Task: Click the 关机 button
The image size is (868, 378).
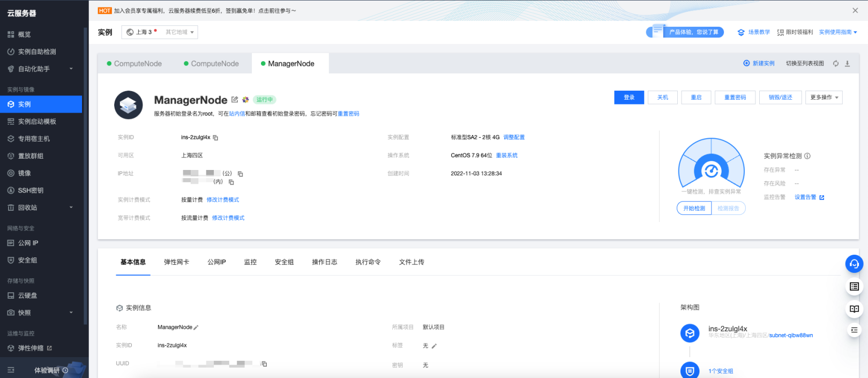Action: 663,97
